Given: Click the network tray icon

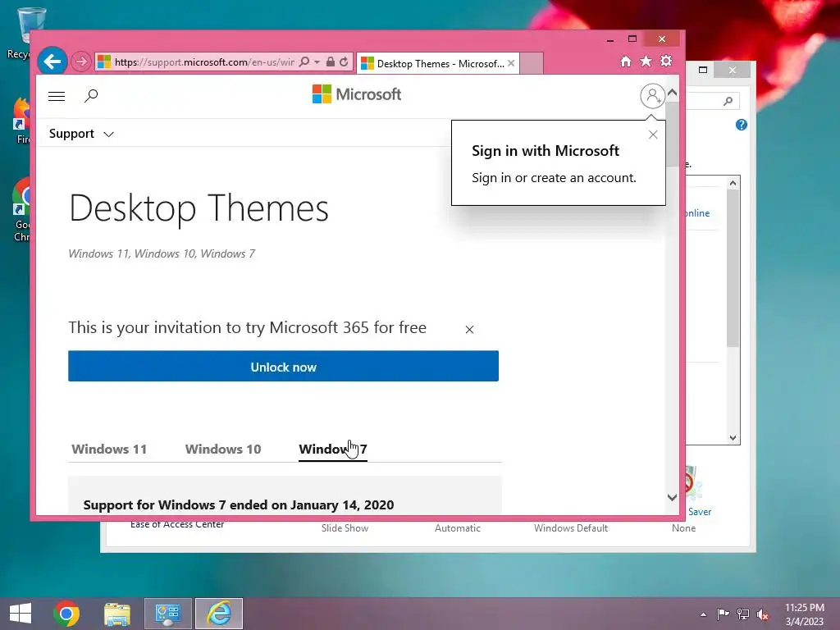Looking at the screenshot, I should point(743,614).
